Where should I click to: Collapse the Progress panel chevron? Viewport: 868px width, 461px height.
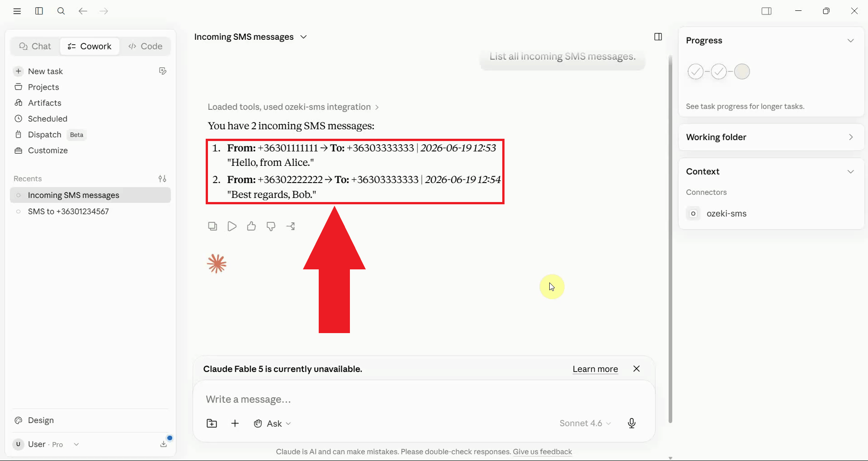coord(850,40)
